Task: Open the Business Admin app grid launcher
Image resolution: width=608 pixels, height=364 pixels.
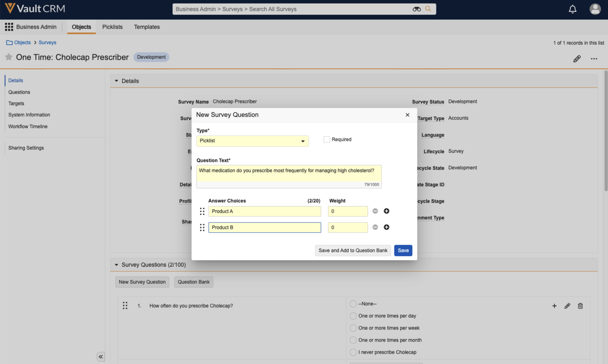Action: tap(9, 27)
